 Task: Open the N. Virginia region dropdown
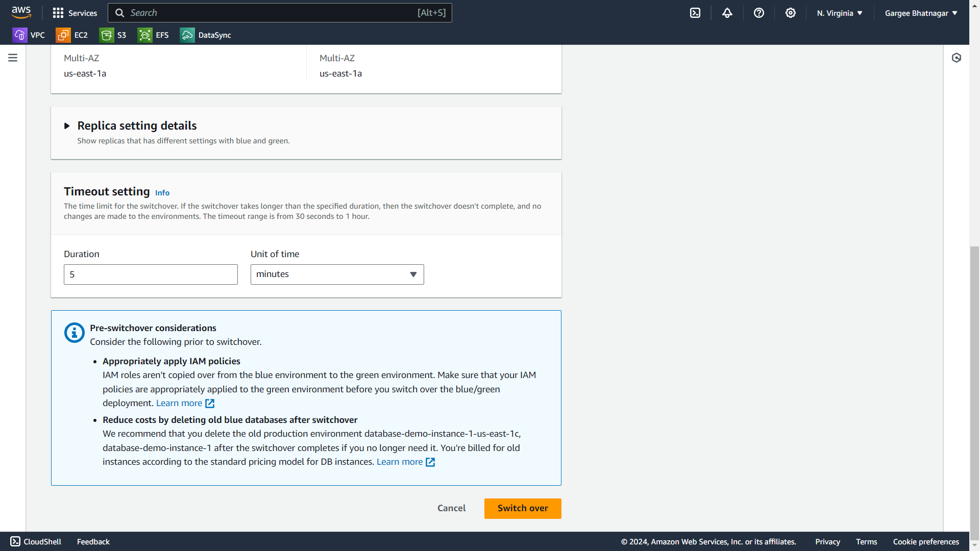click(840, 13)
